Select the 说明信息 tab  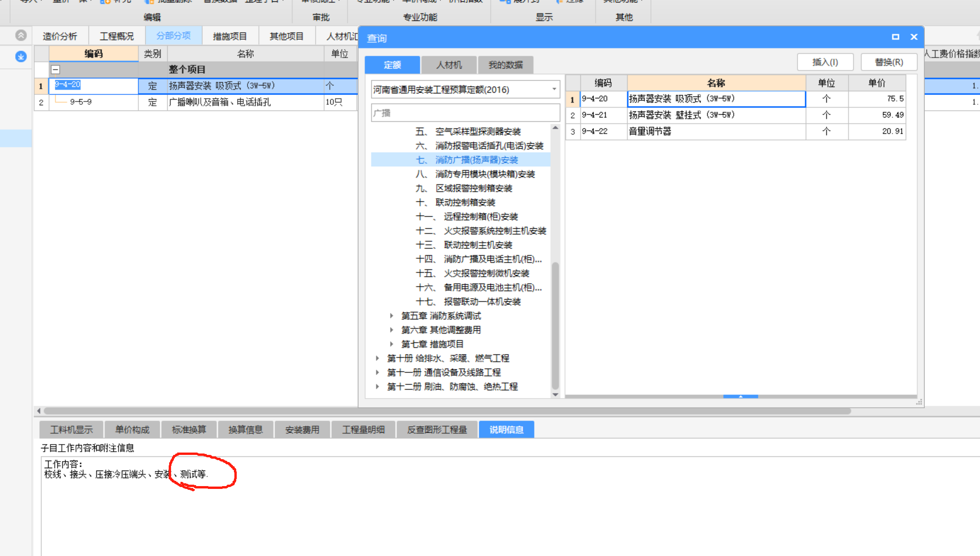tap(506, 429)
